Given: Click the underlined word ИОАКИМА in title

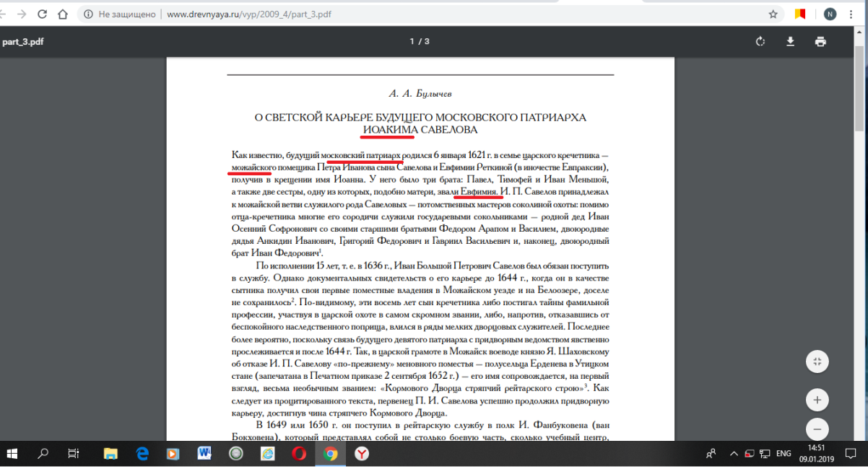Looking at the screenshot, I should click(x=389, y=130).
